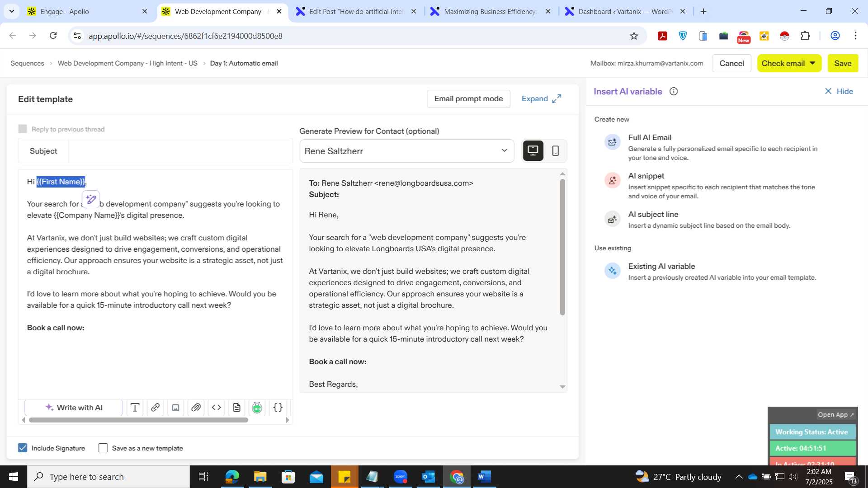Viewport: 868px width, 488px height.
Task: Open Outlook from the taskbar
Action: (x=428, y=477)
